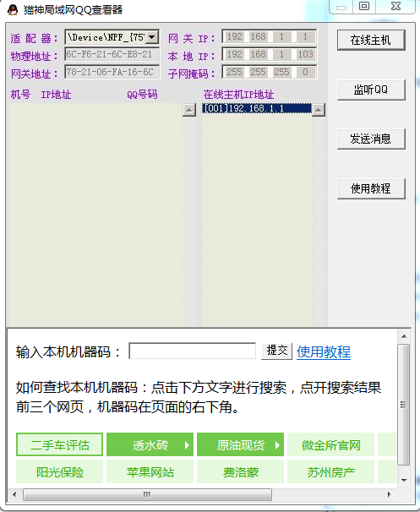
Task: Click the 苏州房产 search tile
Action: point(330,471)
